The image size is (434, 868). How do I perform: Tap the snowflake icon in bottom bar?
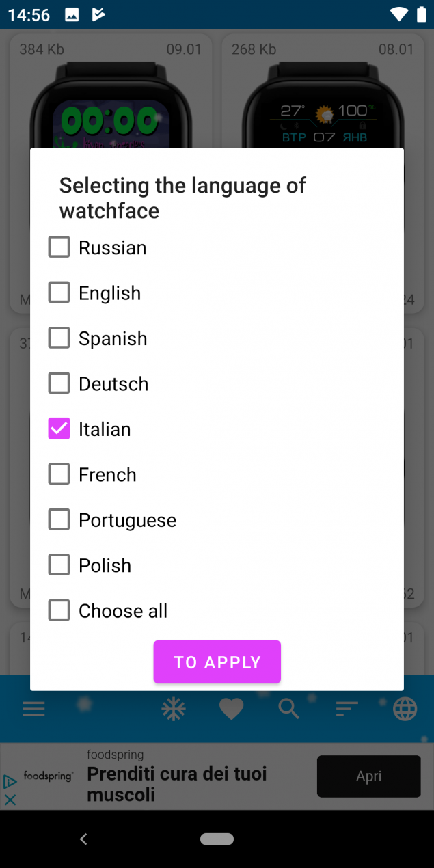pyautogui.click(x=174, y=709)
